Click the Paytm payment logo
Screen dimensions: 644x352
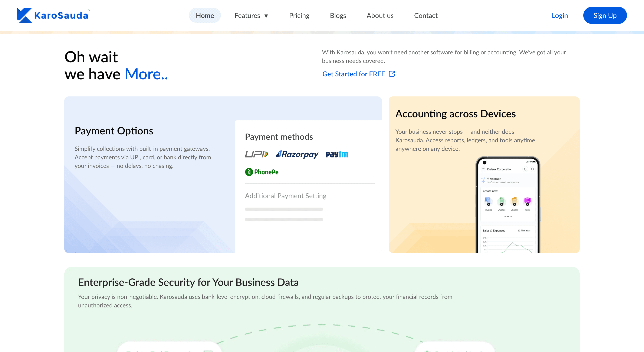pyautogui.click(x=337, y=154)
